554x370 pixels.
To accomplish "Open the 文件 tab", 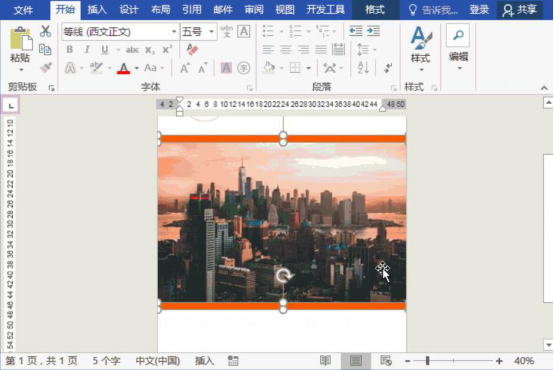I will click(23, 10).
